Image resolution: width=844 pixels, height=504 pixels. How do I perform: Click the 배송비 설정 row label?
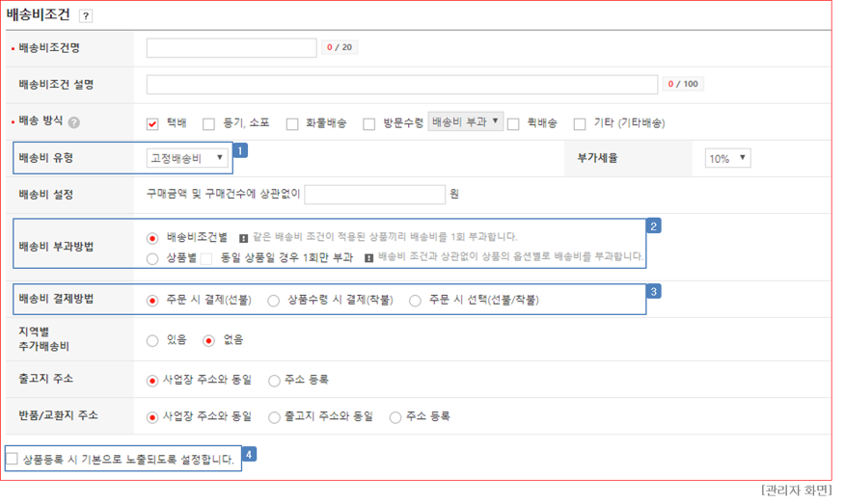coord(45,194)
